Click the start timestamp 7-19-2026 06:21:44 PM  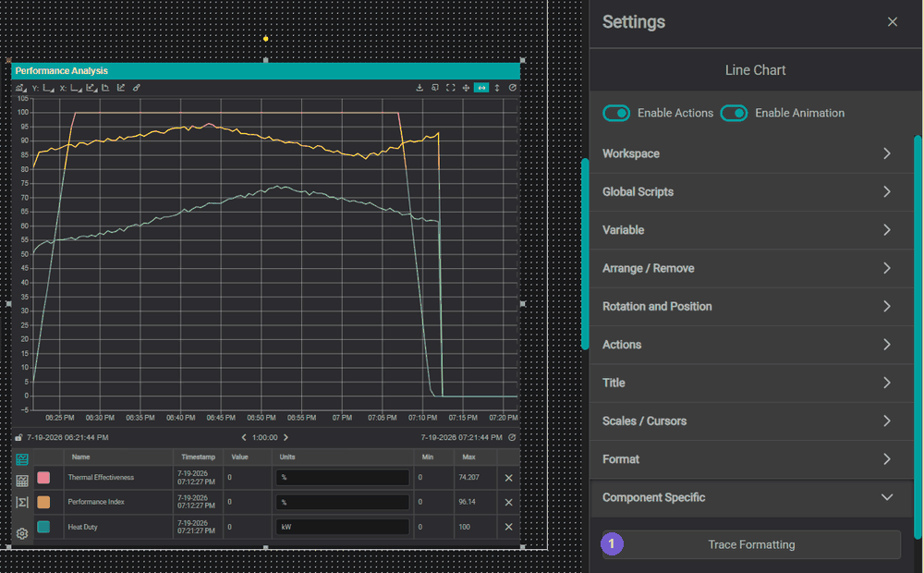point(67,437)
